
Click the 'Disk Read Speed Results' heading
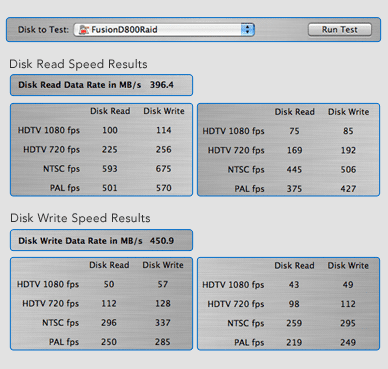[78, 64]
